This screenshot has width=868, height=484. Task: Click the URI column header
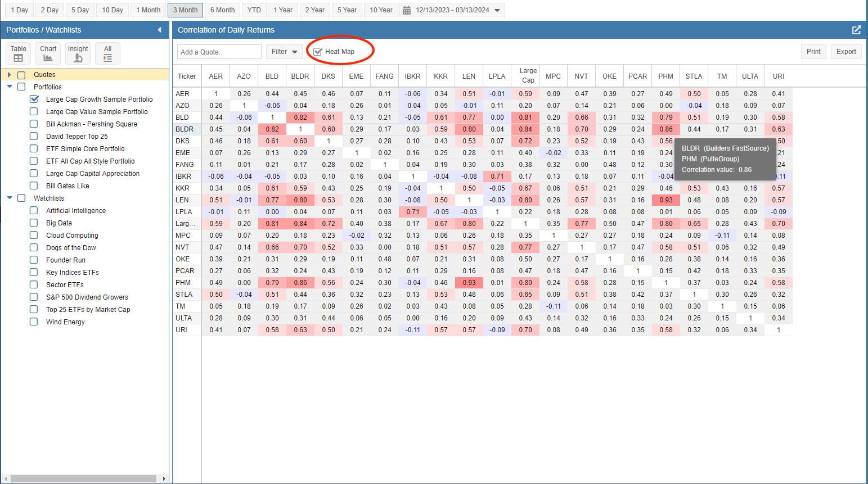click(x=779, y=76)
